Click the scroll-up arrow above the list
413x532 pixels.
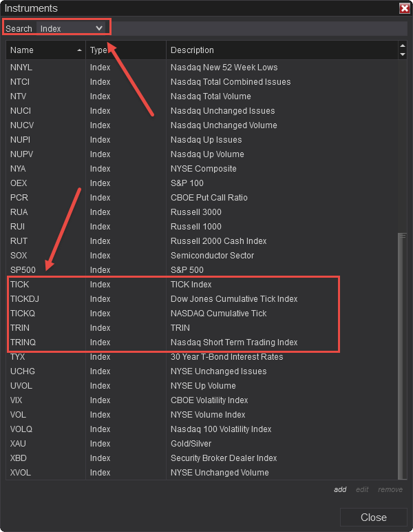[x=402, y=46]
